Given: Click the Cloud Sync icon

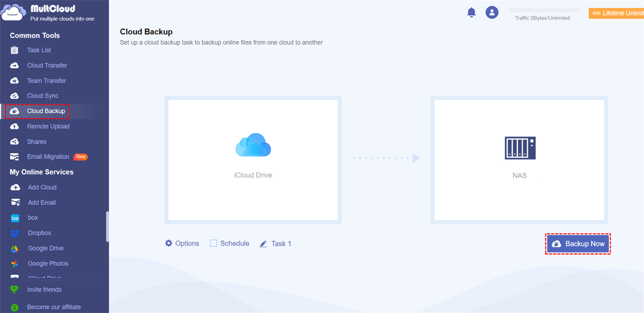Looking at the screenshot, I should (15, 96).
